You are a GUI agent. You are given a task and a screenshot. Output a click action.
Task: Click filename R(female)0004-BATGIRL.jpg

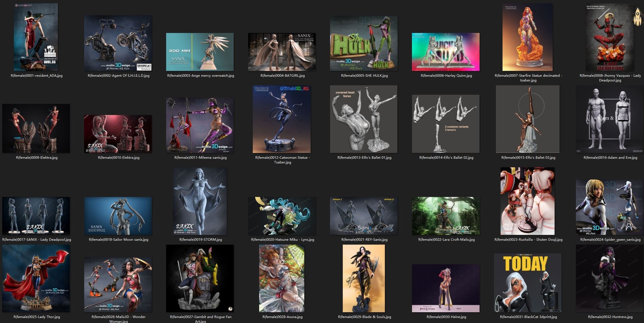coord(282,76)
